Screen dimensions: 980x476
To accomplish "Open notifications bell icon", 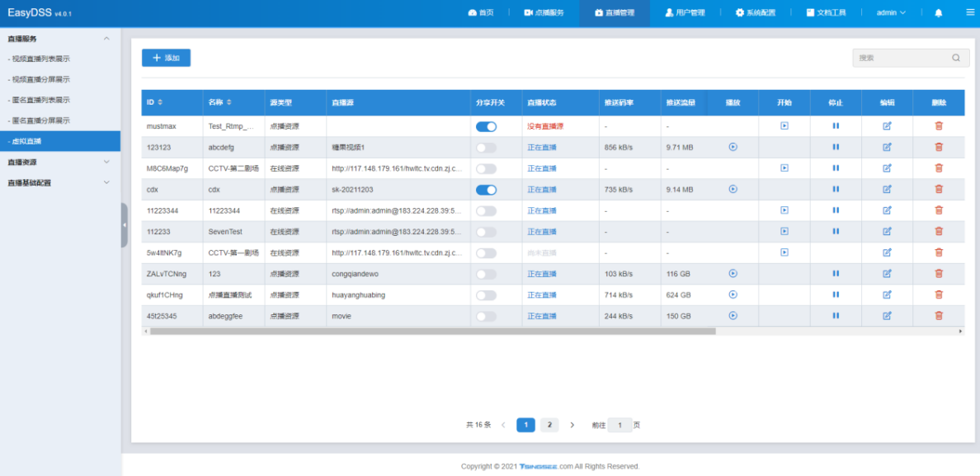I will (x=938, y=12).
